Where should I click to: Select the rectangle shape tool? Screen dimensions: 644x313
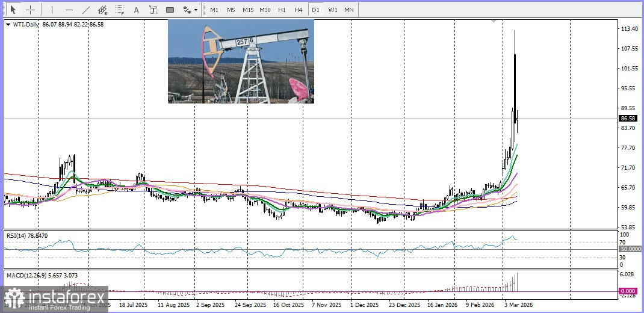coord(170,10)
